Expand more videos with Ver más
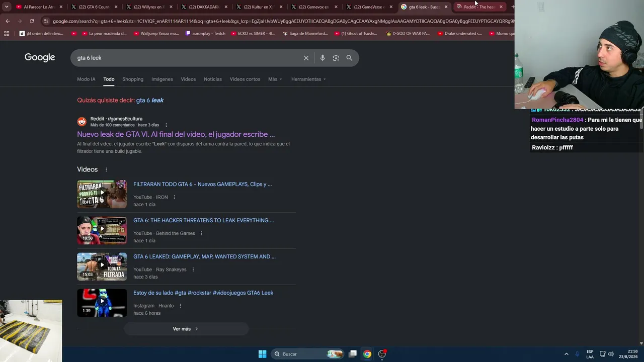 click(186, 329)
